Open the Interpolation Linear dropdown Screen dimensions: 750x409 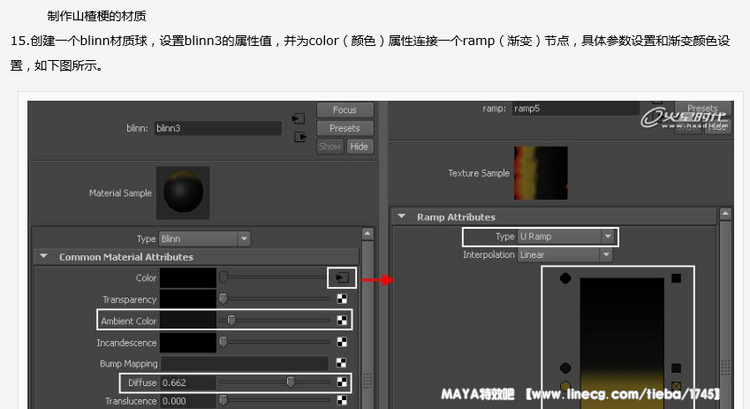(x=565, y=255)
